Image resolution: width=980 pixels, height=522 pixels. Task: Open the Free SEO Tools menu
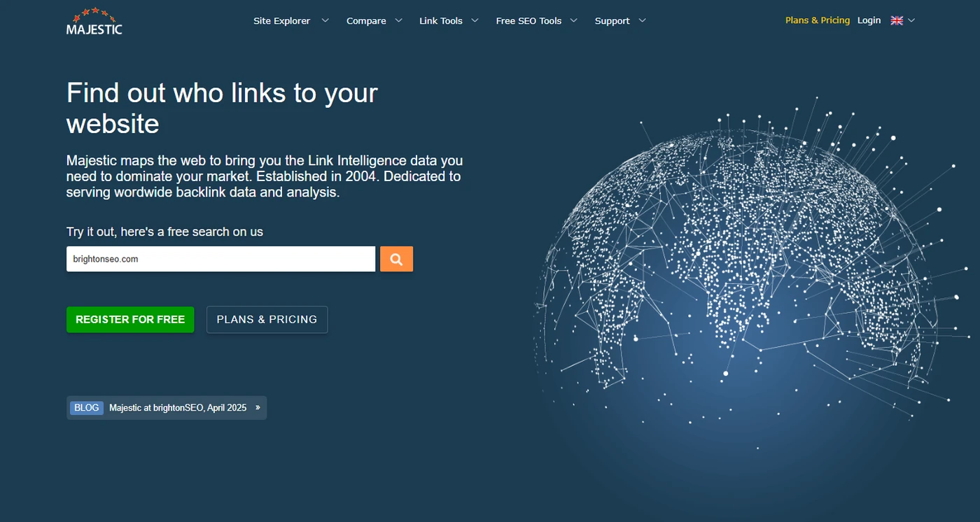528,21
